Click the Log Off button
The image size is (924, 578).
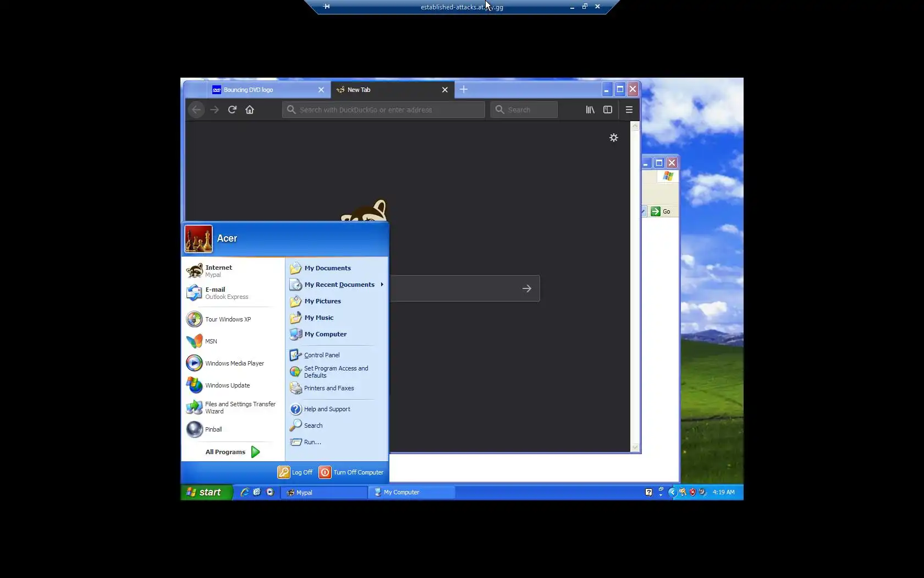pos(295,472)
